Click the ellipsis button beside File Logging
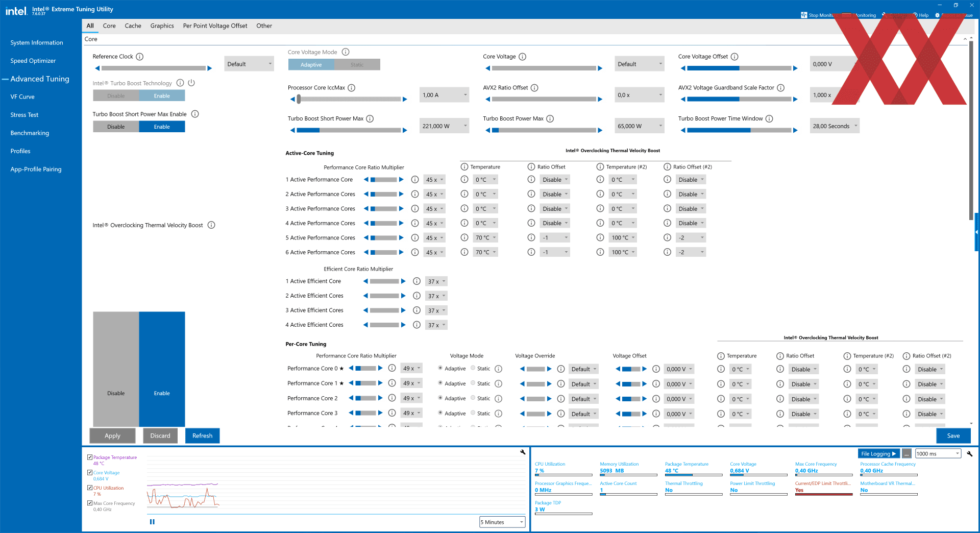 (906, 453)
